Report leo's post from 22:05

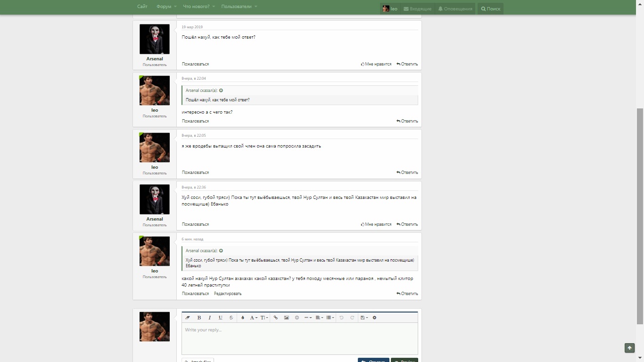coord(195,173)
